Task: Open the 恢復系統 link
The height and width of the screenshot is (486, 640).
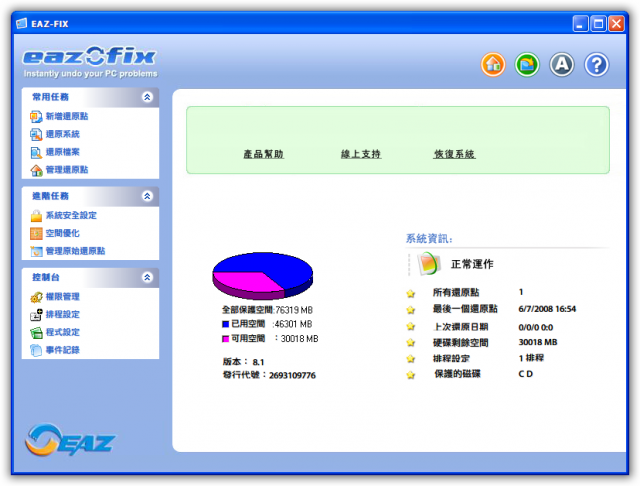Action: pos(454,154)
